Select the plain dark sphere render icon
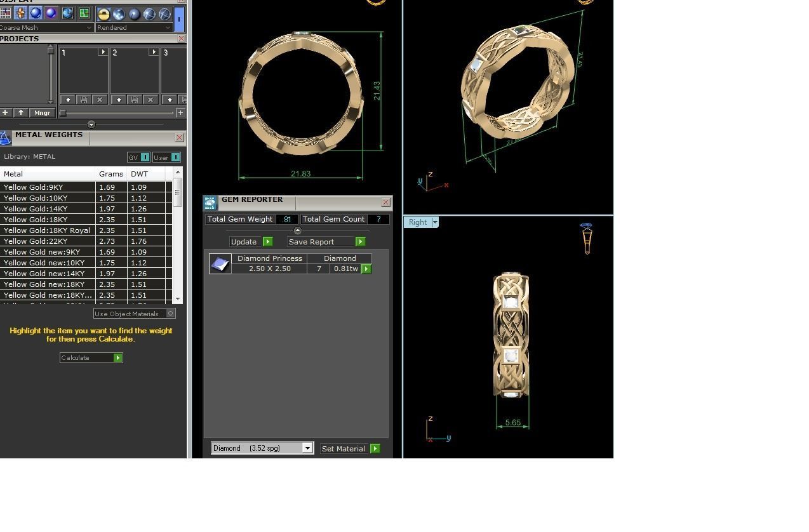The height and width of the screenshot is (532, 809). tap(134, 14)
